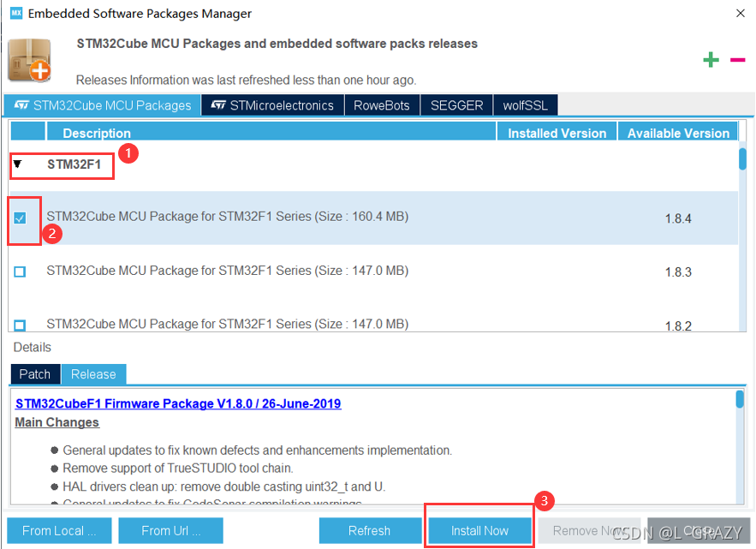Close the Embedded Software Packages Manager window
The height and width of the screenshot is (549, 756).
coord(741,14)
